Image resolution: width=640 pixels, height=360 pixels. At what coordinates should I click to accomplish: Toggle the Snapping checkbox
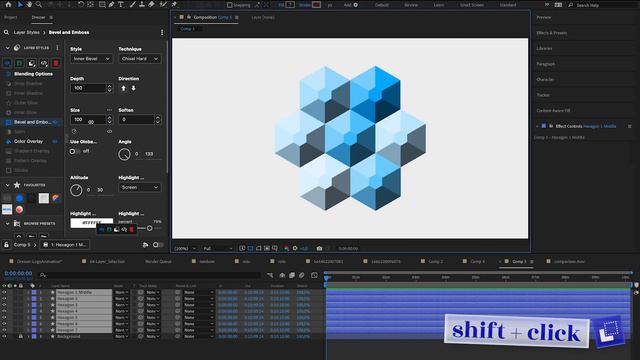[x=230, y=5]
